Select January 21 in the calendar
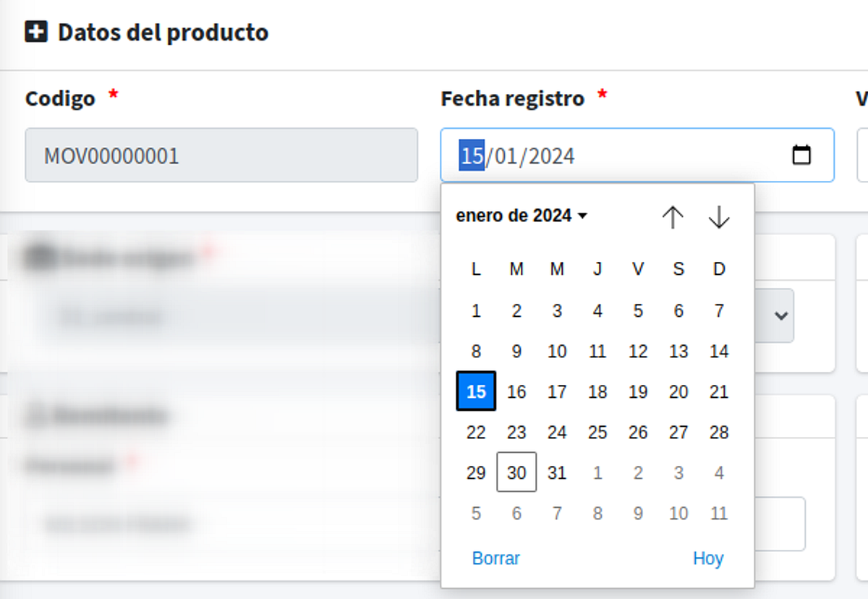 click(x=718, y=391)
